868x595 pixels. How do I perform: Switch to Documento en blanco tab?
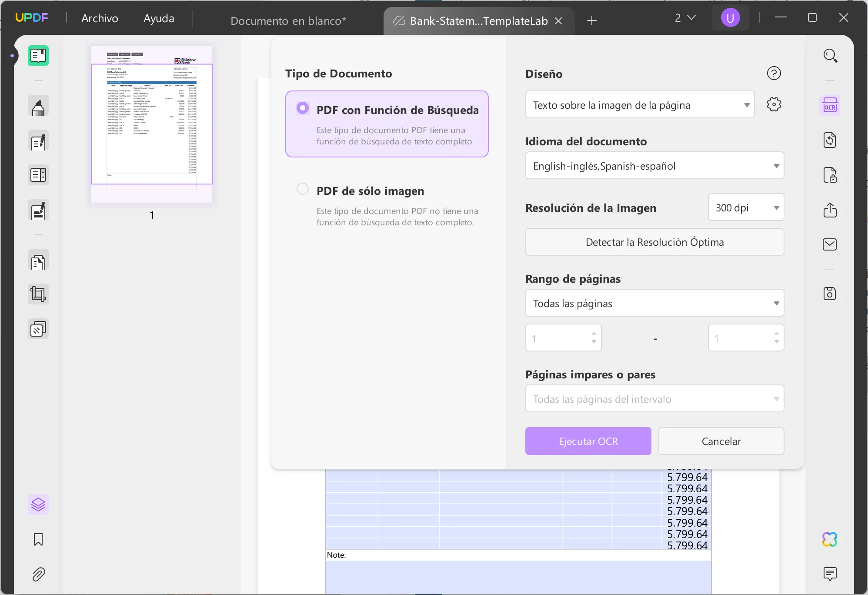coord(288,20)
